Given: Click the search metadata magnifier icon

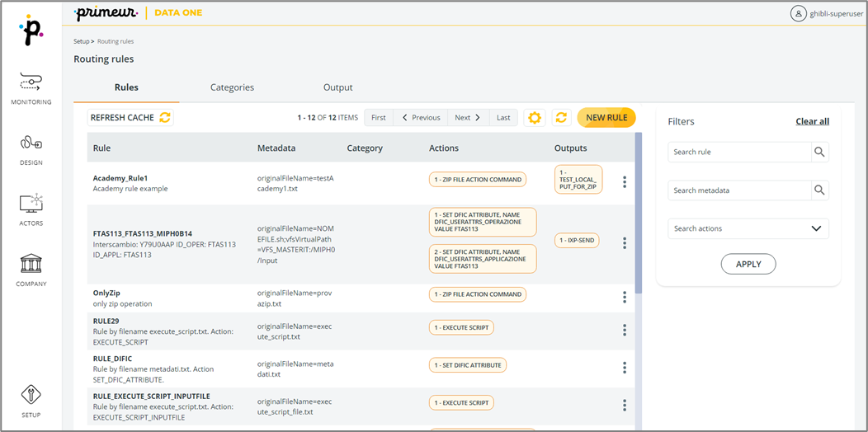Looking at the screenshot, I should click(818, 190).
